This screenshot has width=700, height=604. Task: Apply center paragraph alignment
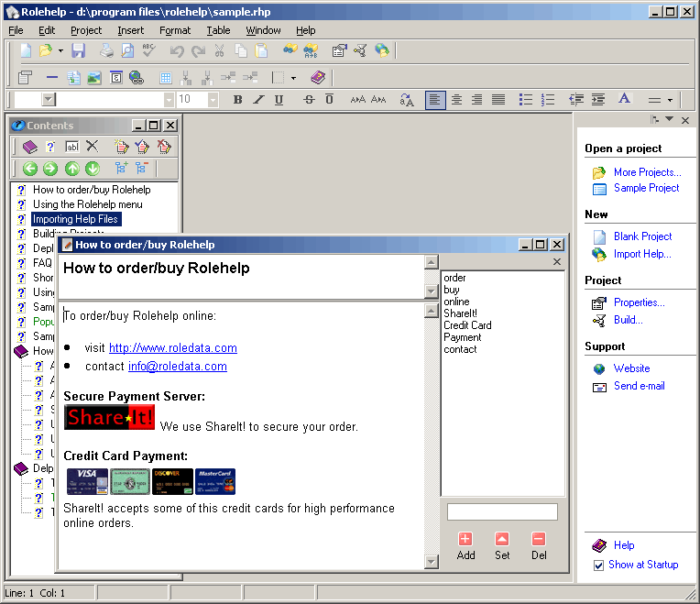[x=456, y=100]
